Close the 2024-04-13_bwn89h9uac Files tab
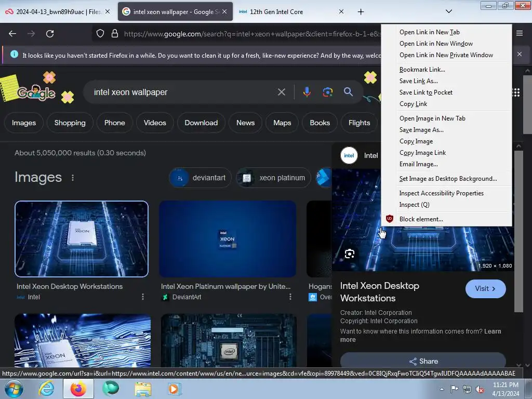The image size is (532, 399). [x=108, y=11]
